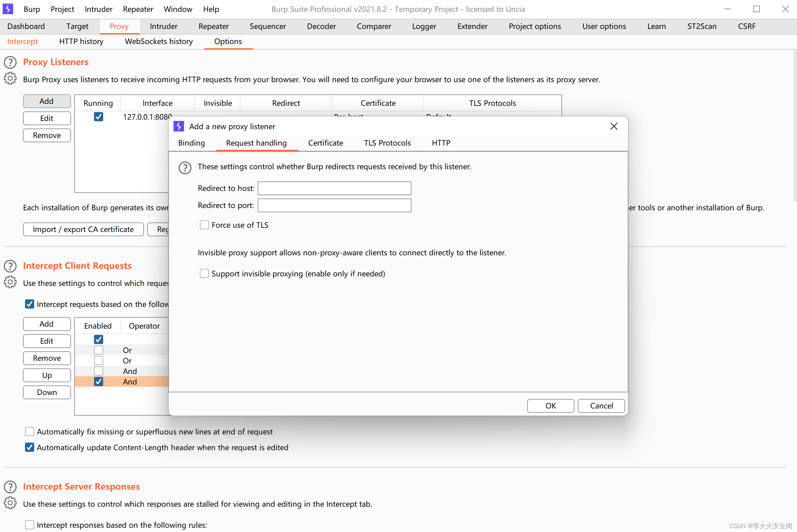Open the Intruder menu in menu bar
The width and height of the screenshot is (797, 532).
click(x=98, y=9)
